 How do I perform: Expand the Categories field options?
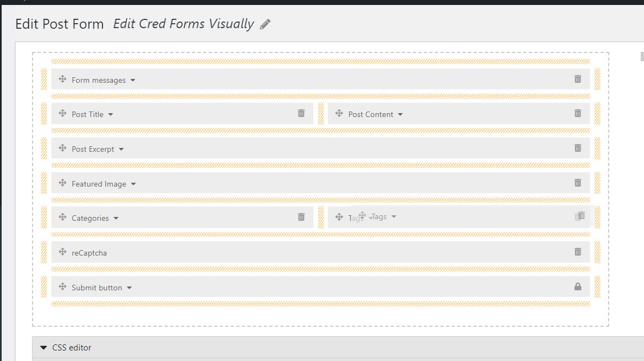116,219
